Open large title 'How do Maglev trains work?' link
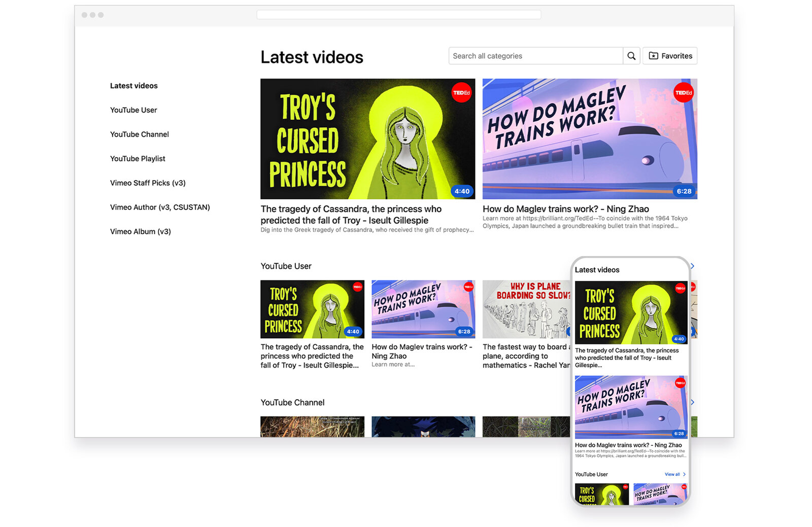 coord(566,209)
